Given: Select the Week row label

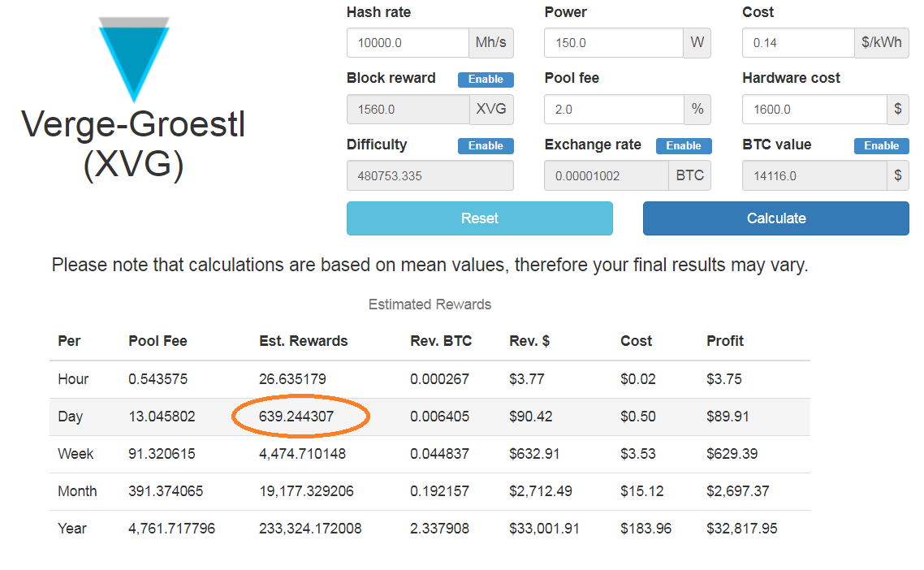Looking at the screenshot, I should tap(76, 454).
